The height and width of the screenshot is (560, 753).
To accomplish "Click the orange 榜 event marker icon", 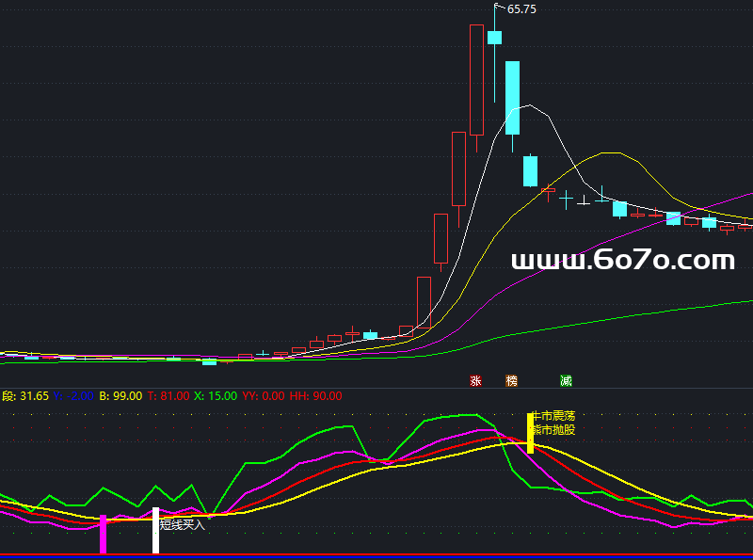I will pos(511,381).
